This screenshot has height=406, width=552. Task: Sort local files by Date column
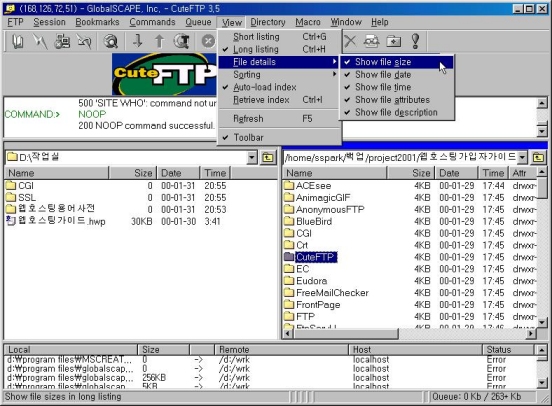[178, 173]
